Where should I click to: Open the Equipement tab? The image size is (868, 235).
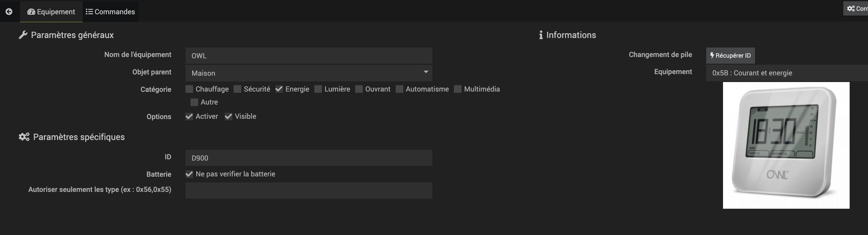click(x=51, y=12)
